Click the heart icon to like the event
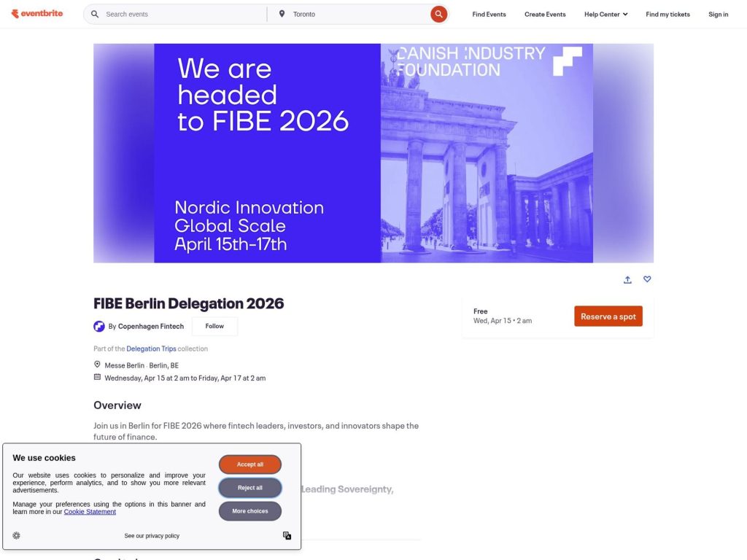This screenshot has width=747, height=560. (647, 279)
